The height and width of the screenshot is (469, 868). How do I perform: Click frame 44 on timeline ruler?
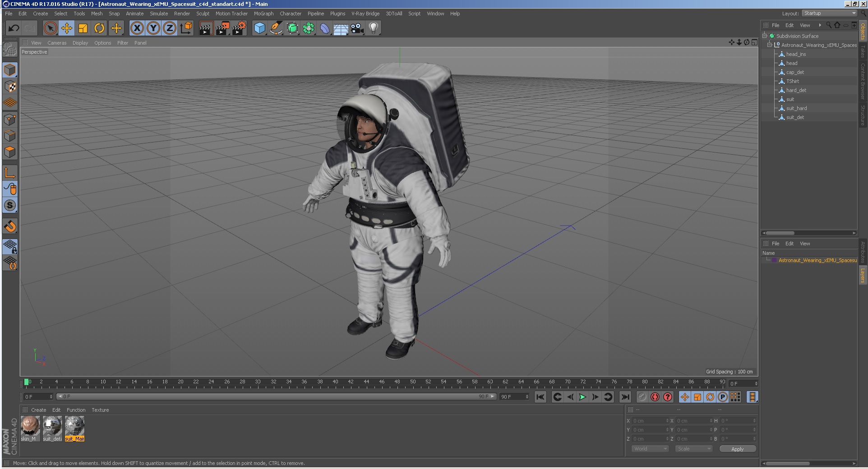[x=366, y=382]
